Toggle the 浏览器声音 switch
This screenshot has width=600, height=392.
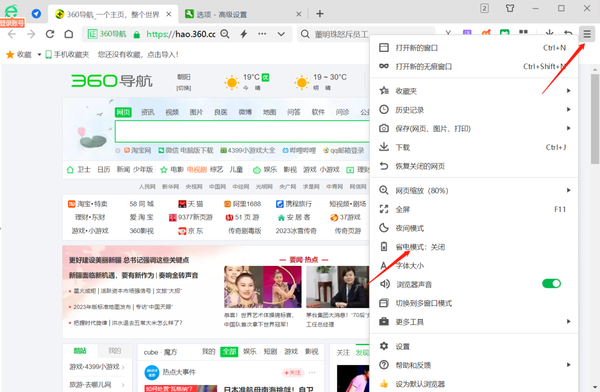(551, 284)
